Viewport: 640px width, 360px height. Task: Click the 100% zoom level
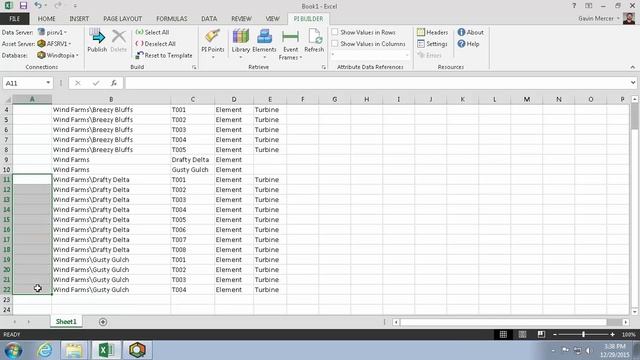coord(629,334)
